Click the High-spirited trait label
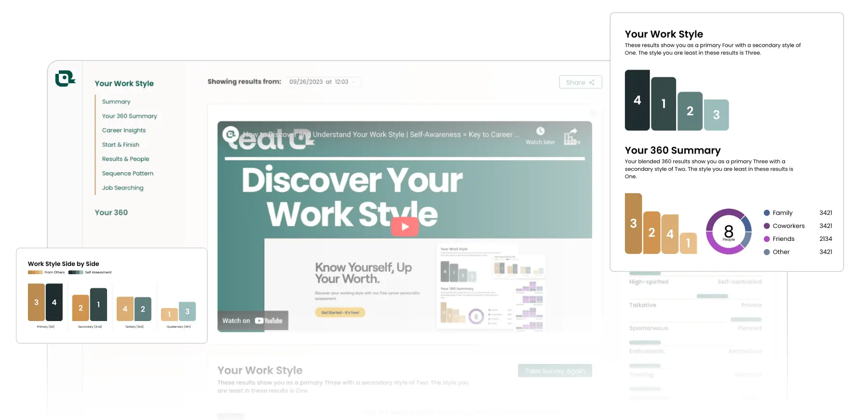Viewport: 868px width, 420px height. click(x=649, y=282)
